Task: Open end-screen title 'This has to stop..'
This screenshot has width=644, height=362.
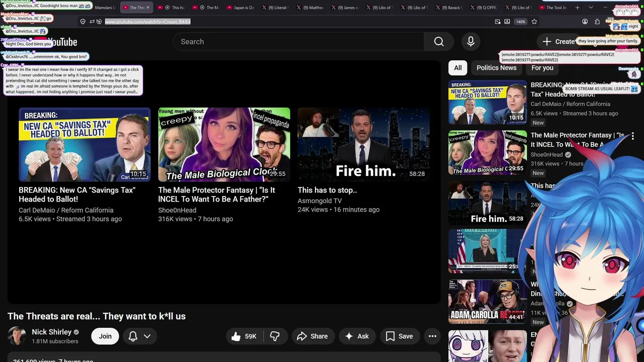Action: click(327, 190)
